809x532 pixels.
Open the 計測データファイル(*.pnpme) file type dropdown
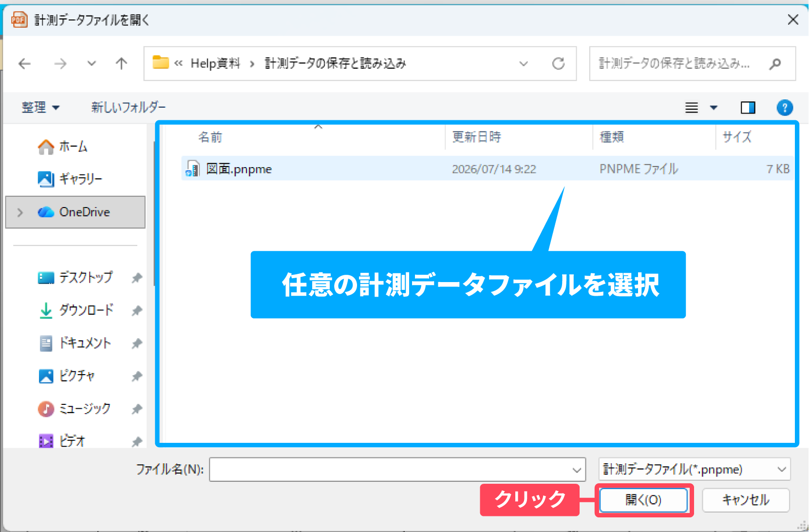coord(694,470)
